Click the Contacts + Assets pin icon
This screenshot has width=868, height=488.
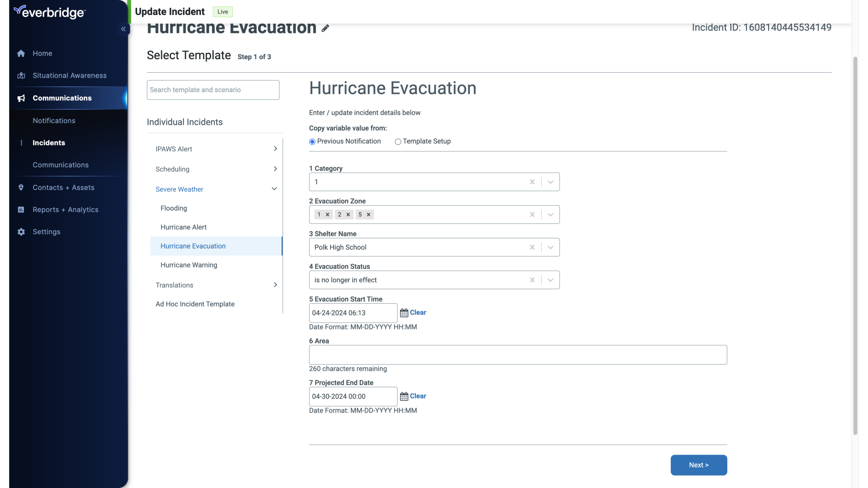pyautogui.click(x=21, y=188)
